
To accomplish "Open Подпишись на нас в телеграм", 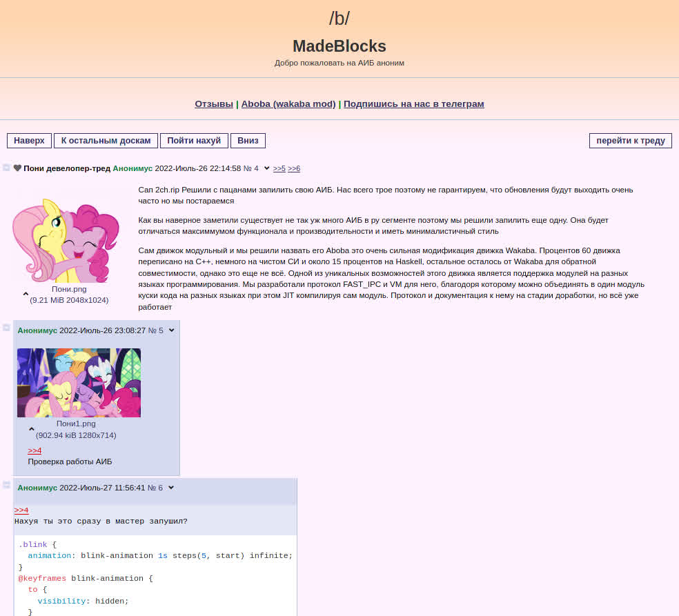I will click(x=414, y=104).
